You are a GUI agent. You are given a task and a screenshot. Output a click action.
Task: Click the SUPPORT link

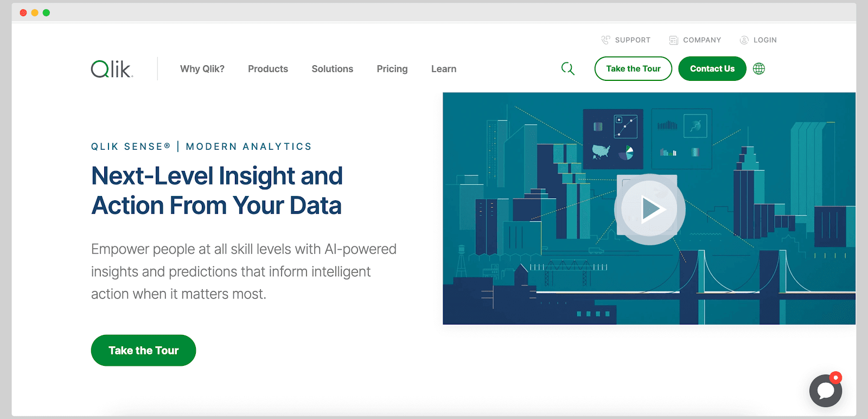[x=633, y=40]
